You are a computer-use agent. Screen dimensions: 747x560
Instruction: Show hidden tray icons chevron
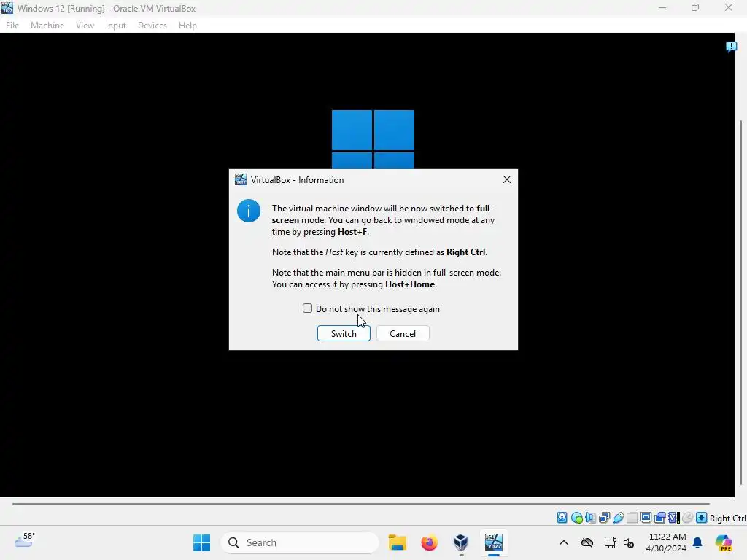[564, 542]
